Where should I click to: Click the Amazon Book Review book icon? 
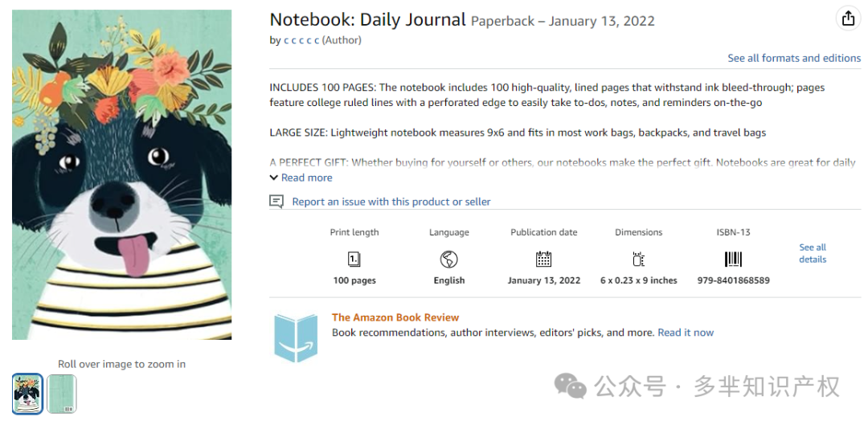pyautogui.click(x=296, y=337)
